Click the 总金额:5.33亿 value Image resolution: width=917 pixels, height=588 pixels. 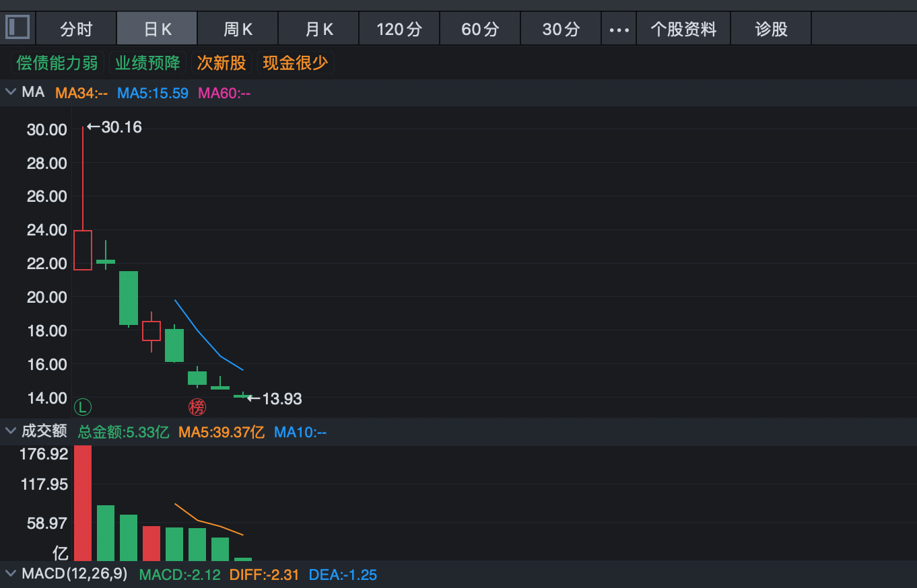coord(124,432)
